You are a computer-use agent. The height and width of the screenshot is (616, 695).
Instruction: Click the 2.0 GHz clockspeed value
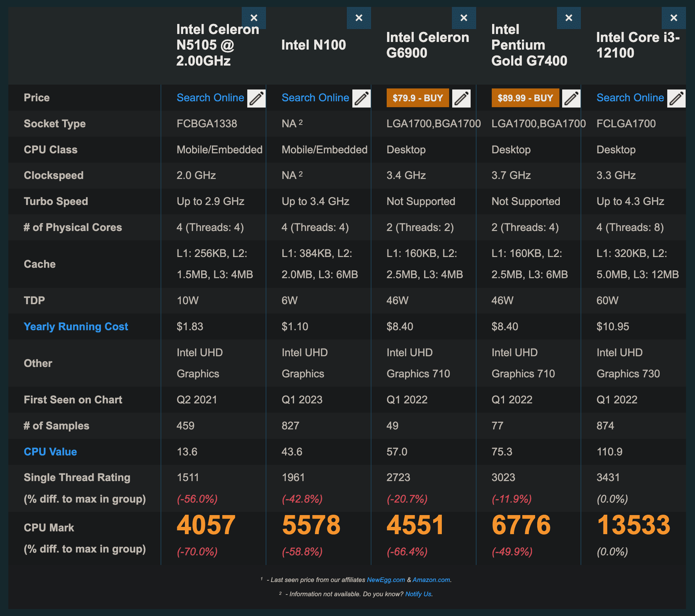(x=196, y=176)
